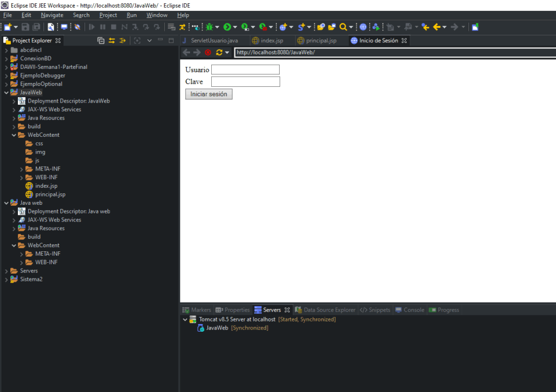Image resolution: width=556 pixels, height=392 pixels.
Task: Click the New wizard toolbar icon
Action: 8,27
